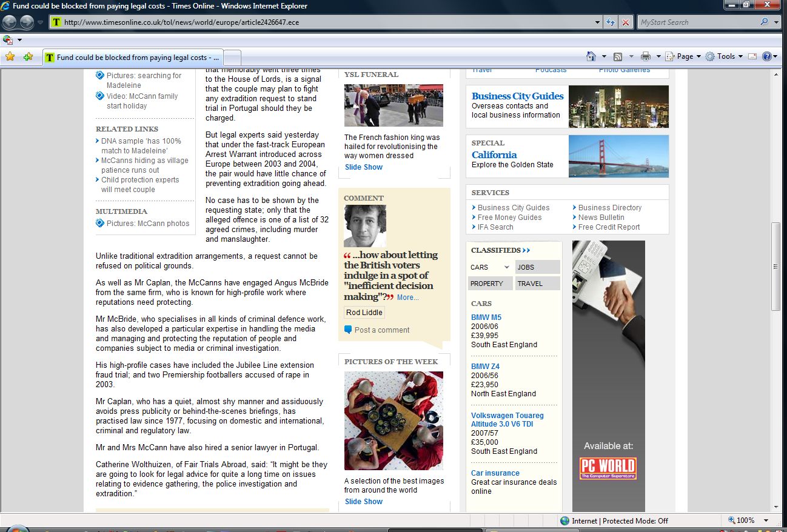
Task: Open the CARS classifieds dropdown
Action: coord(491,267)
